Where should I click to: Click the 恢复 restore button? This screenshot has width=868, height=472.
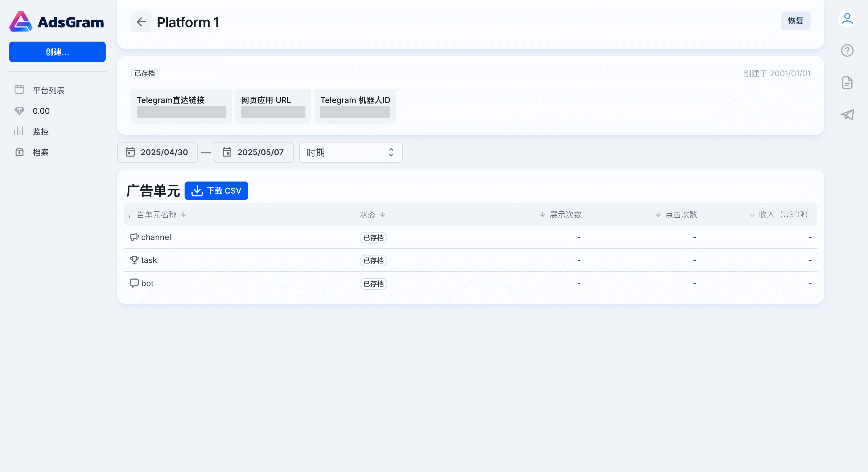point(795,21)
